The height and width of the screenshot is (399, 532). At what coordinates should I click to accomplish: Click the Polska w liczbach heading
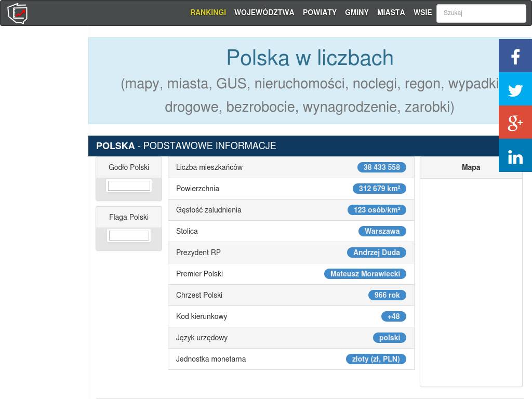coord(310,58)
